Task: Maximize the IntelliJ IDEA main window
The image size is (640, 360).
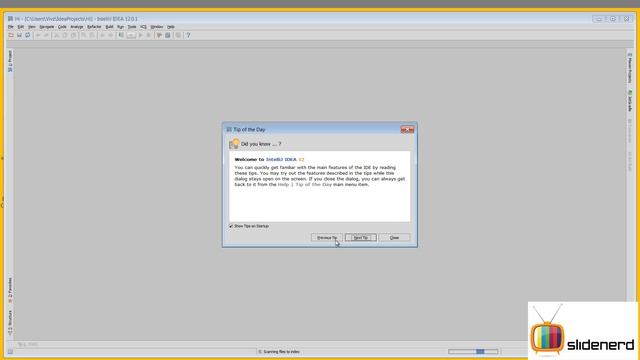Action: 613,19
